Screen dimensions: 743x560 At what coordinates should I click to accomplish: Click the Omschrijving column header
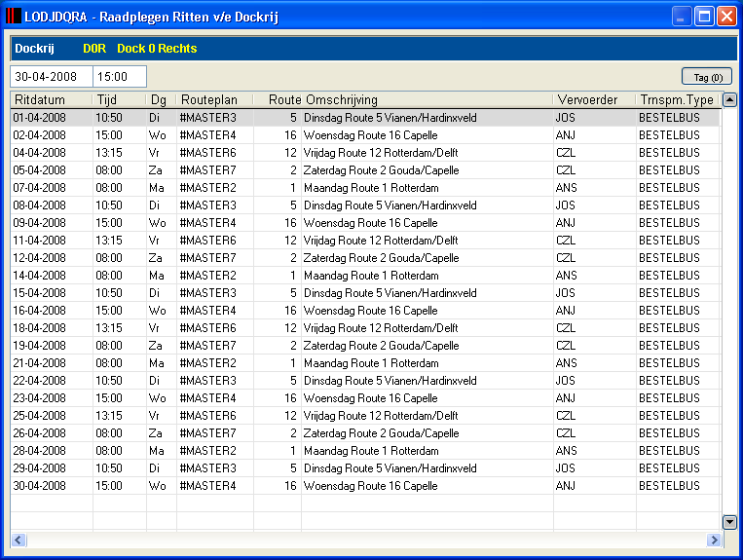(427, 100)
